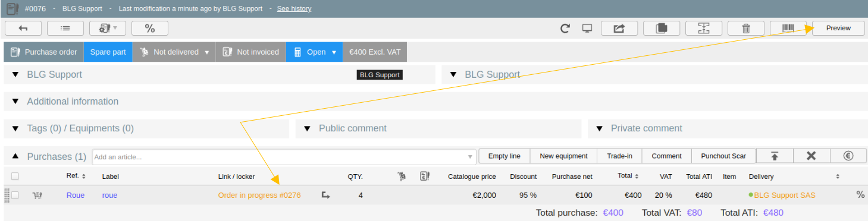This screenshot has width=868, height=224.
Task: Click the Preview button
Action: point(838,28)
